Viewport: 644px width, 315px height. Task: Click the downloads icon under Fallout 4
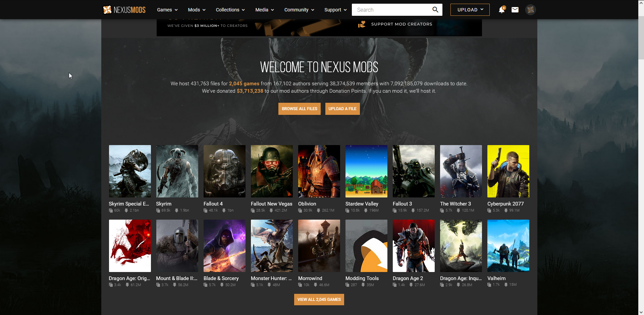click(224, 211)
